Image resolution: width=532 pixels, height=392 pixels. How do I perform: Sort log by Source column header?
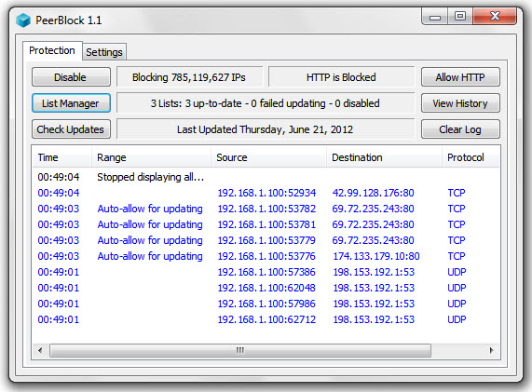point(268,157)
